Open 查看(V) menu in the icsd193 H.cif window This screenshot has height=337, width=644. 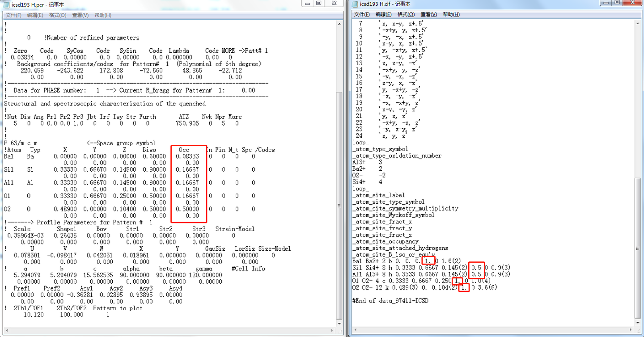pos(429,15)
